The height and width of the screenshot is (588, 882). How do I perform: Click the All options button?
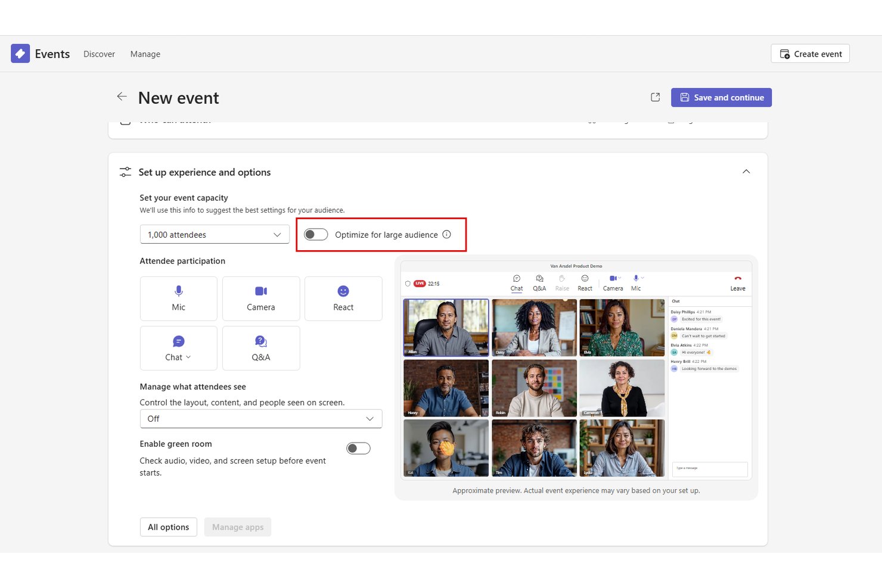pos(169,527)
